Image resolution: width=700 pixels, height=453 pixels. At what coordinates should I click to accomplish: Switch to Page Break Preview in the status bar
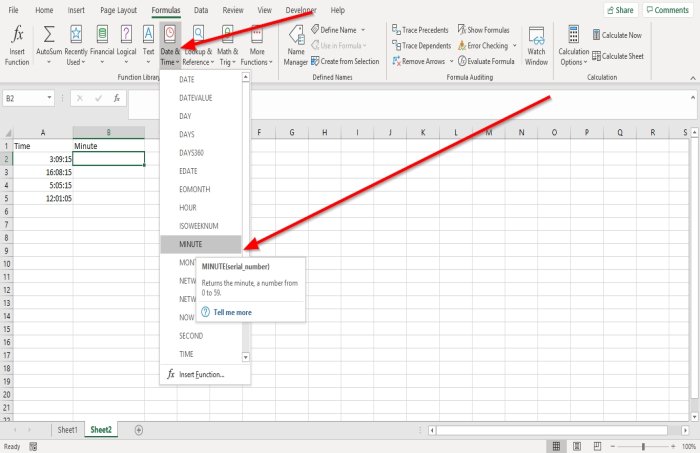pos(597,446)
